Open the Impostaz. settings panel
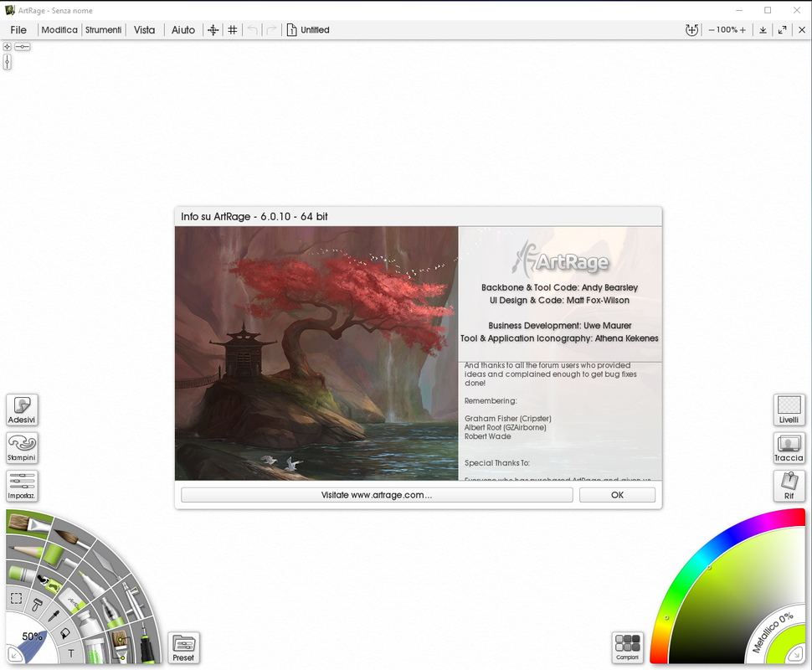The image size is (812, 670). click(x=22, y=486)
